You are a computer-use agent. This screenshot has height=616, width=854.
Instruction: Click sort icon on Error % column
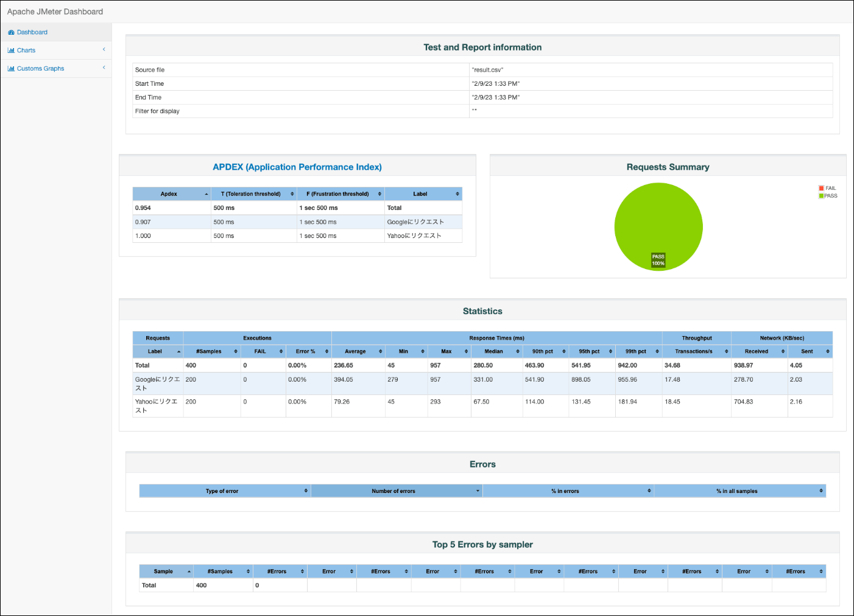(326, 352)
